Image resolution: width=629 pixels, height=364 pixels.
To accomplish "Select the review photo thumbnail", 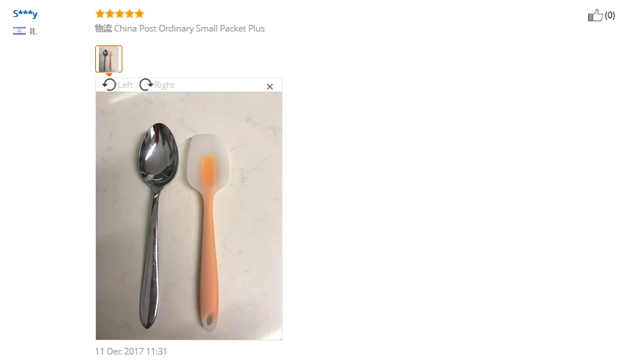I will tap(108, 59).
